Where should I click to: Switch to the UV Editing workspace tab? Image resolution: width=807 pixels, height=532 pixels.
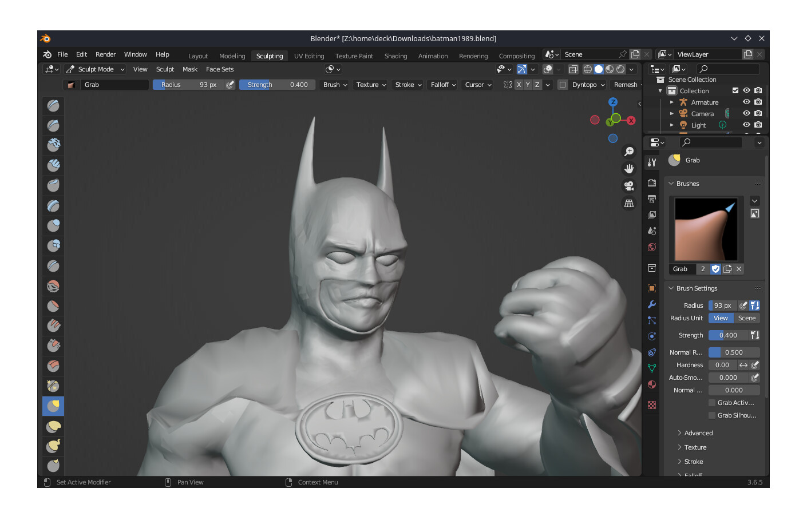tap(309, 56)
